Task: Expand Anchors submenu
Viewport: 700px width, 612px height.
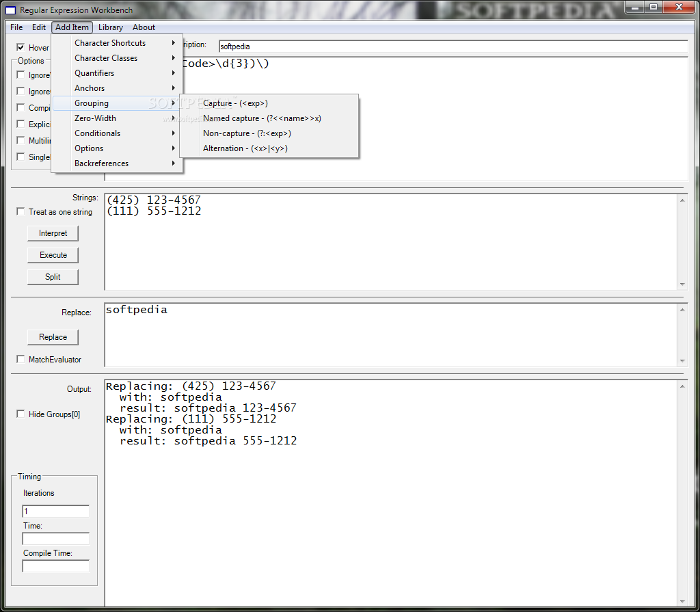Action: click(x=118, y=88)
